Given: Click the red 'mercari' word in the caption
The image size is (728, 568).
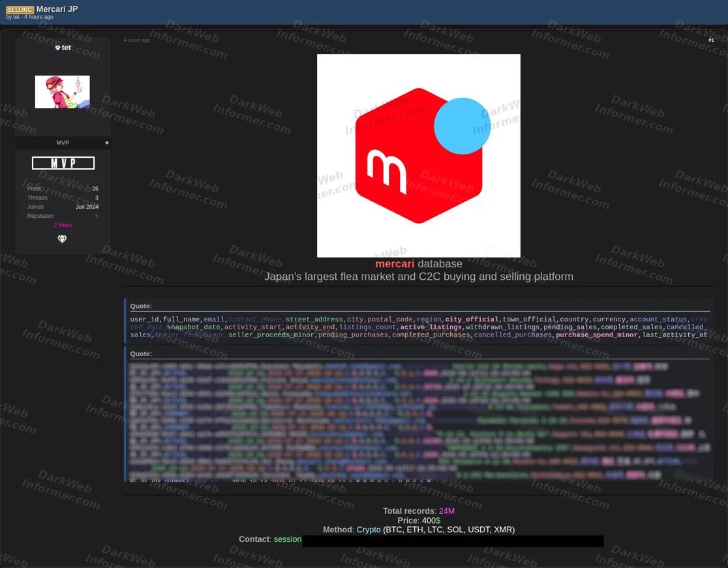Looking at the screenshot, I should click(x=395, y=263).
